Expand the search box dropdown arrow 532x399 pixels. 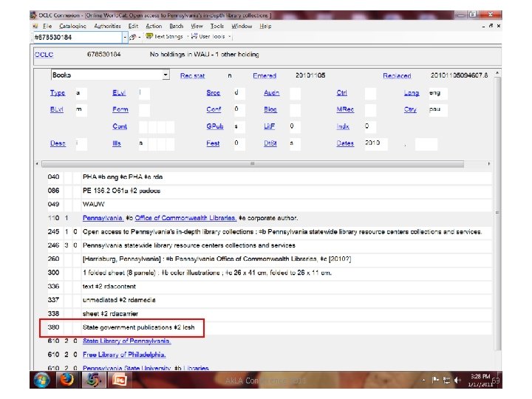coord(125,38)
